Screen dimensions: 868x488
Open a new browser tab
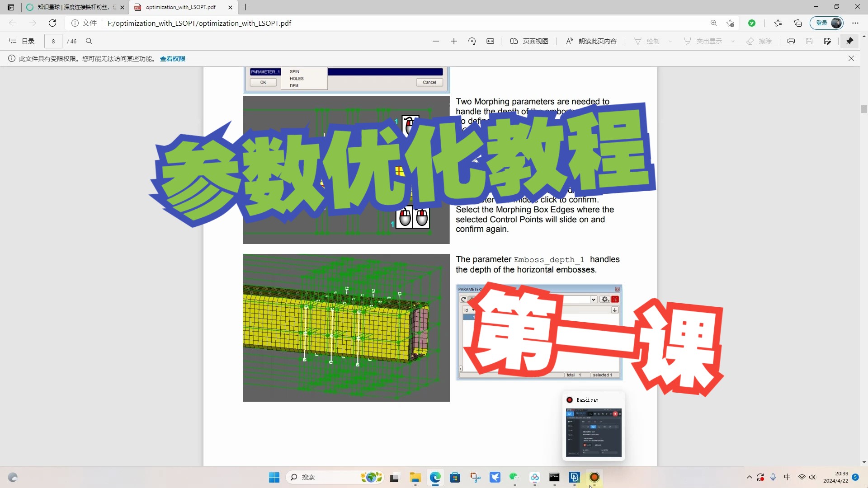pyautogui.click(x=245, y=7)
